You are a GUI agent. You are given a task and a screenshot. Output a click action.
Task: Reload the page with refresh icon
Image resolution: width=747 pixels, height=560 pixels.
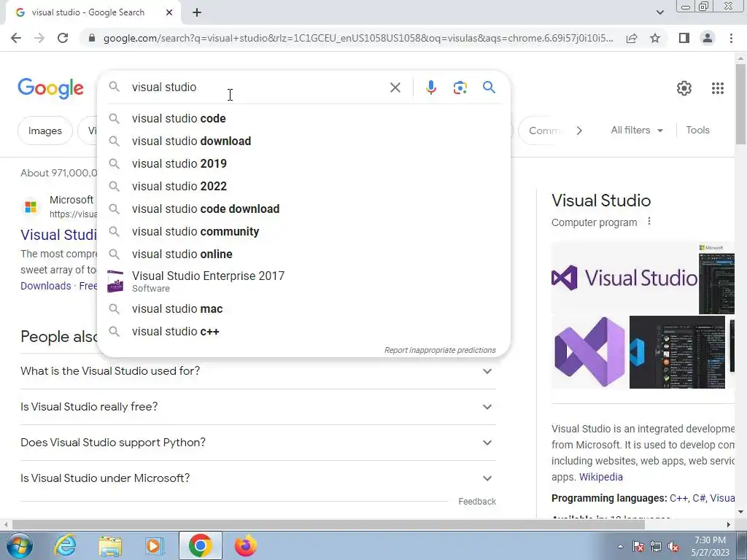63,38
